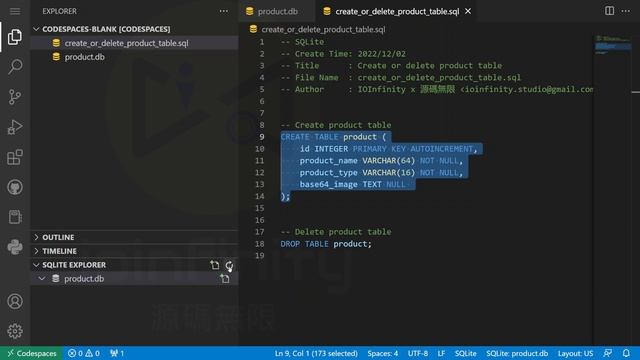Click the minimap code overview
This screenshot has width=640, height=360.
tap(612, 45)
